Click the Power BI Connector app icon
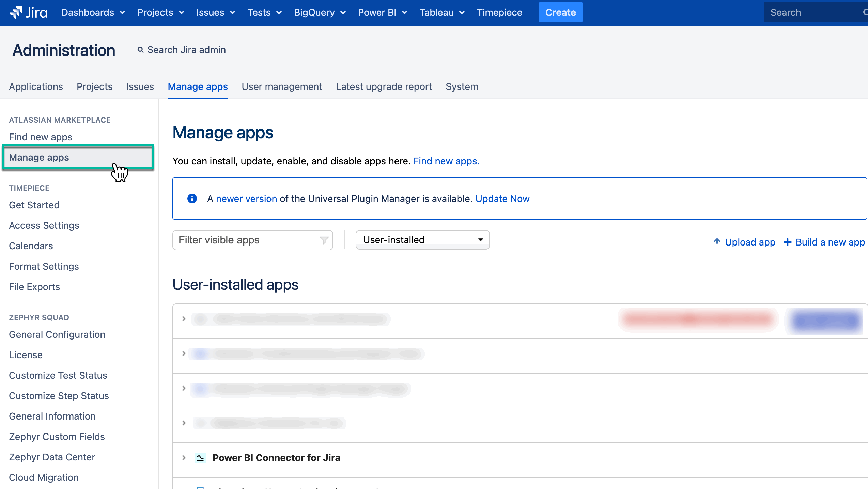This screenshot has height=489, width=868. pos(200,458)
